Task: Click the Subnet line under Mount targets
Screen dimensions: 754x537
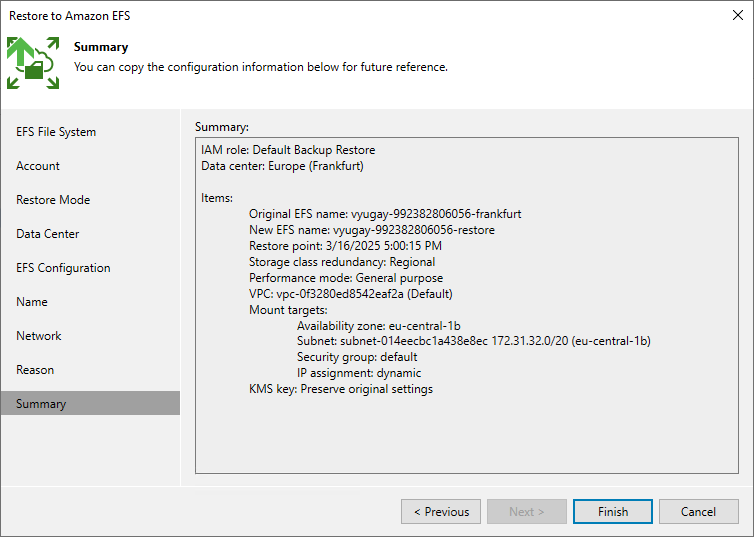Action: tap(474, 341)
